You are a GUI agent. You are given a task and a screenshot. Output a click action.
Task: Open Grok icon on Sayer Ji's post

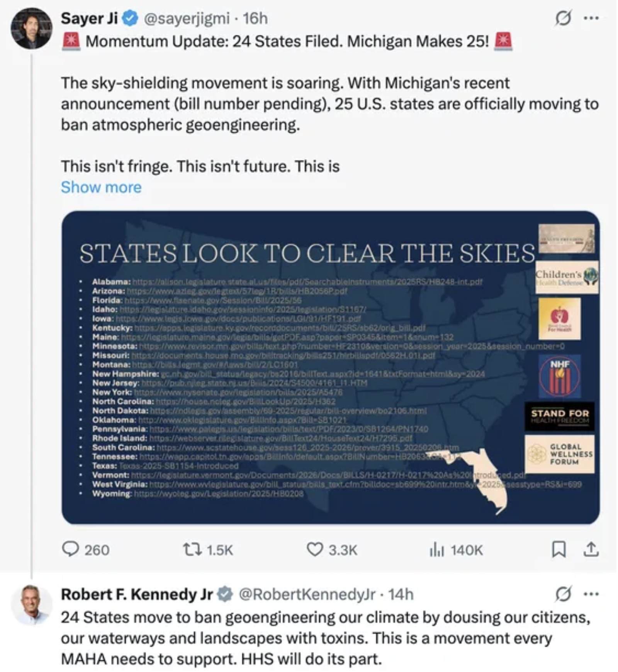tap(563, 18)
